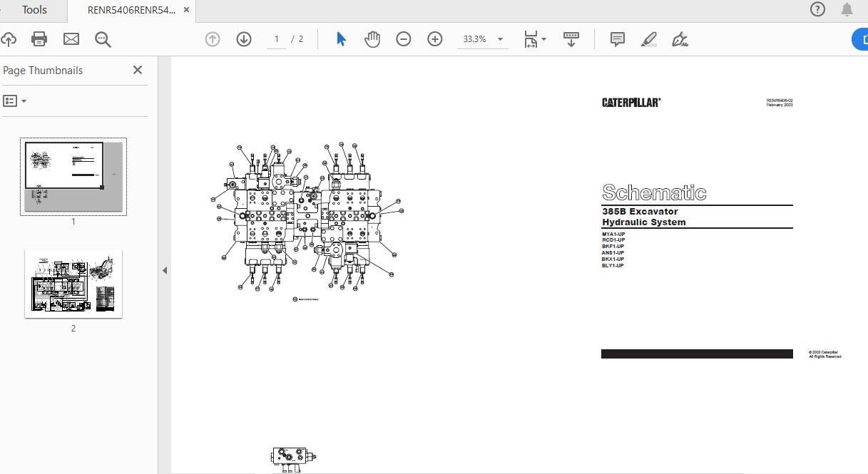Print the document
Screen dimensions: 868x474
point(39,39)
